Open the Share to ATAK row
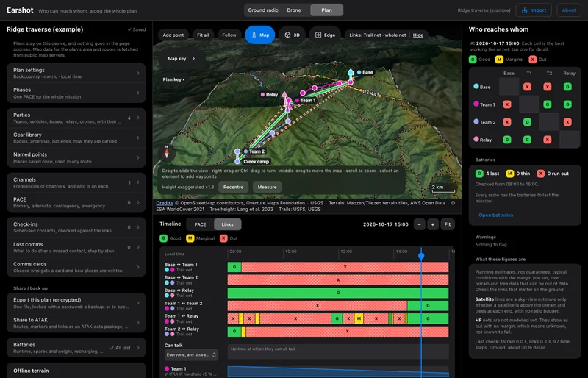 [76, 323]
